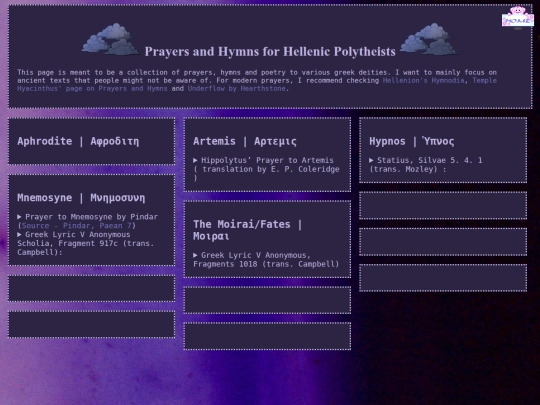540x405 pixels.
Task: Click the page title Prayers and Hymns
Action: click(x=270, y=52)
